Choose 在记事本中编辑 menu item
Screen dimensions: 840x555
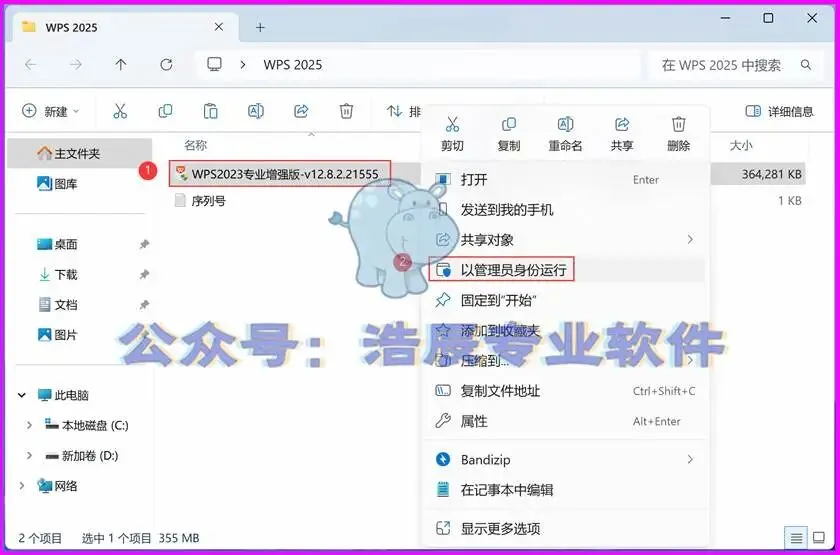click(x=566, y=490)
